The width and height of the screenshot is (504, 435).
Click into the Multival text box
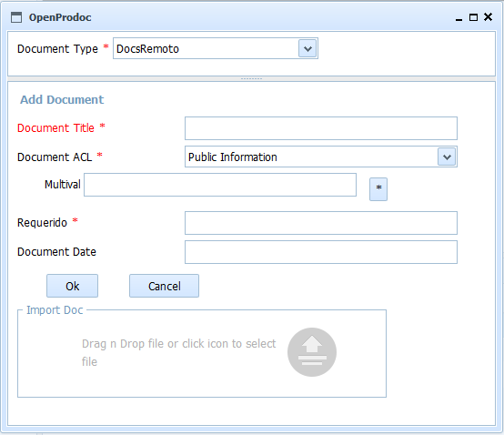(220, 185)
